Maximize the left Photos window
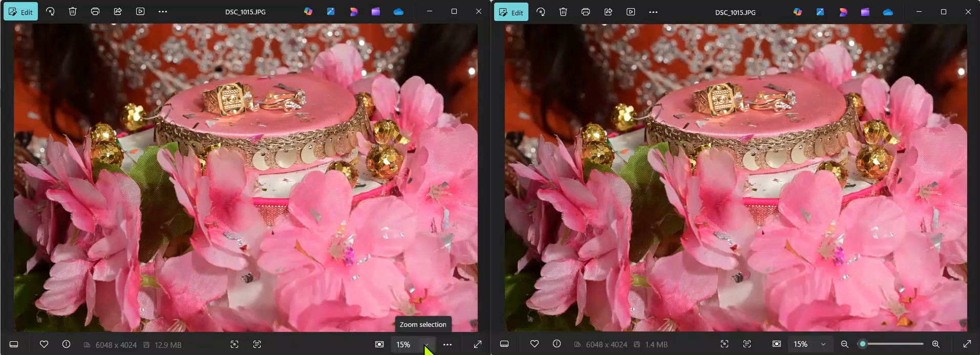The height and width of the screenshot is (355, 980). 454,11
